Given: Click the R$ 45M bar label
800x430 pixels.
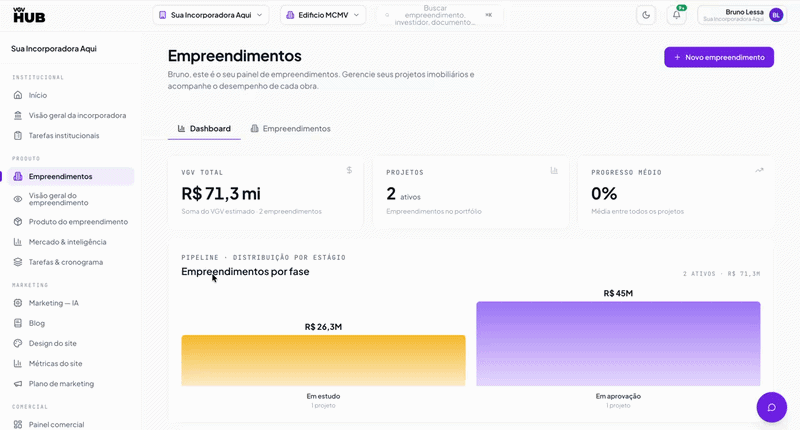Looking at the screenshot, I should click(618, 293).
